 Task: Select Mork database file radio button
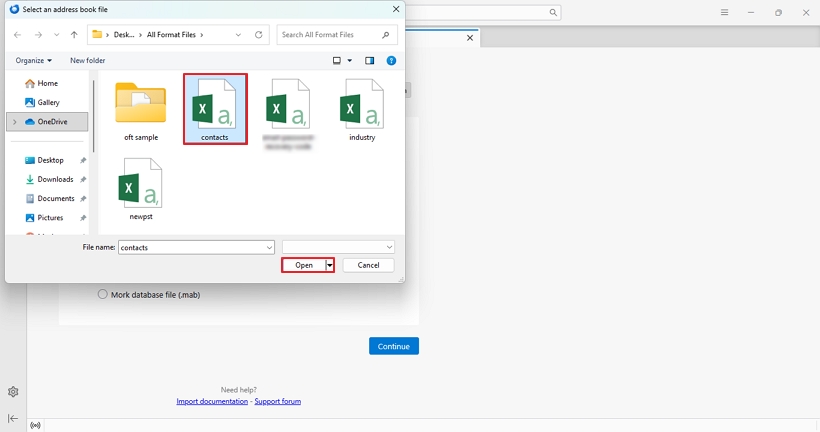(102, 294)
